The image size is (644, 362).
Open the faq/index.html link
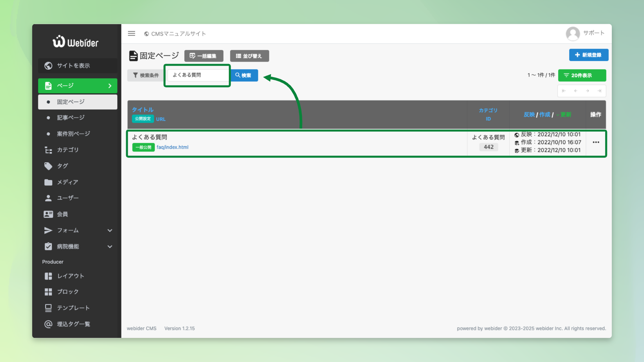[172, 147]
